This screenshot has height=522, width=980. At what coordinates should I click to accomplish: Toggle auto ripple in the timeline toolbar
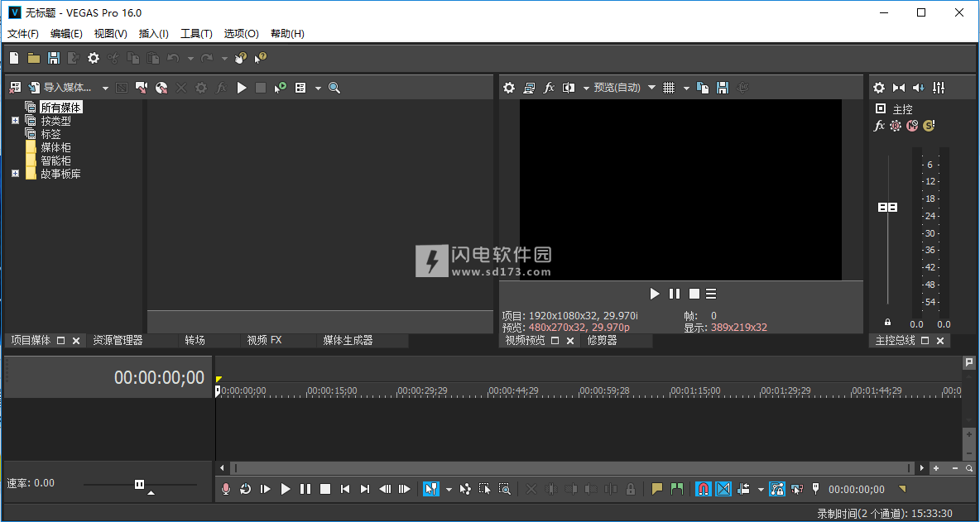click(743, 489)
